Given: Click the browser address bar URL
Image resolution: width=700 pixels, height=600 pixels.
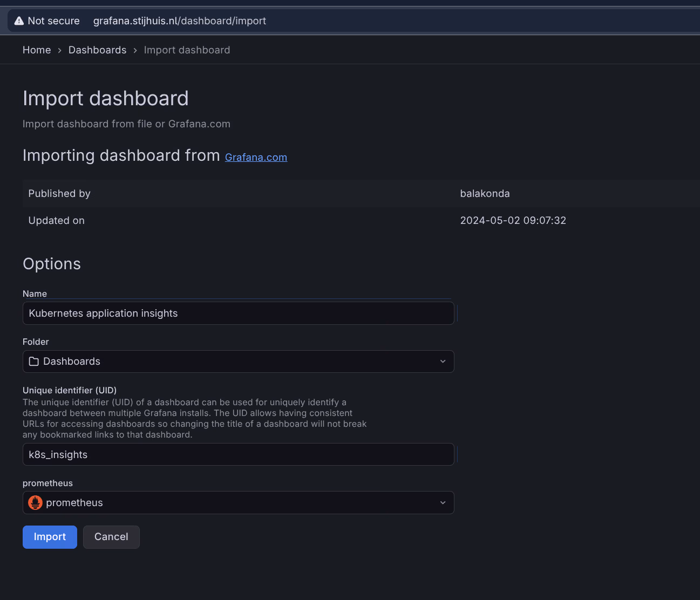Looking at the screenshot, I should [180, 21].
